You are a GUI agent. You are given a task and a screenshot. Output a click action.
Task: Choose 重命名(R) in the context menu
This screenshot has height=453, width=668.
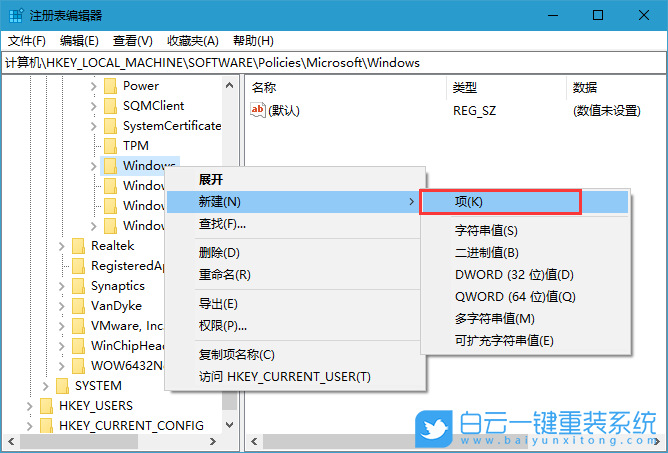296,275
